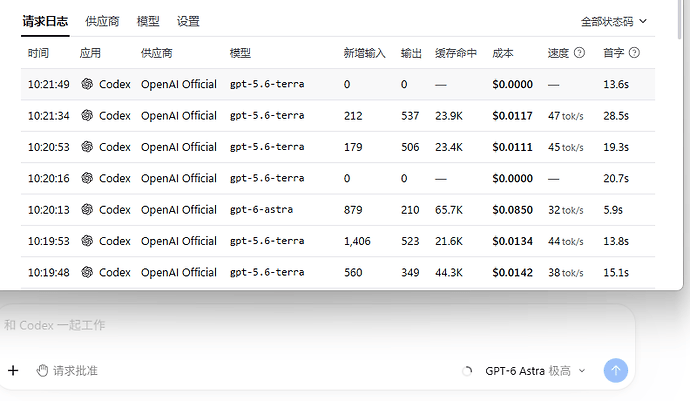Screen dimensions: 690x401
Task: Show help for the 首字 column
Action: tap(634, 53)
